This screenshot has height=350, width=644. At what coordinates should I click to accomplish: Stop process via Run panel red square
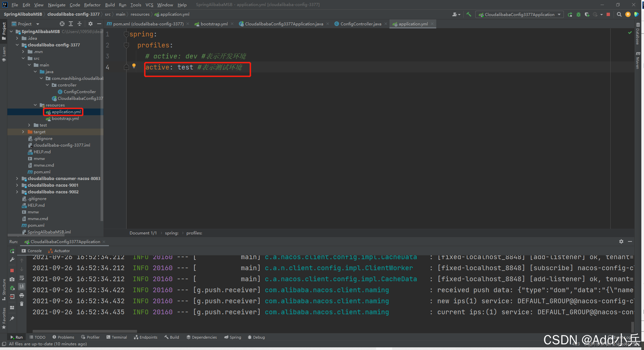(12, 270)
